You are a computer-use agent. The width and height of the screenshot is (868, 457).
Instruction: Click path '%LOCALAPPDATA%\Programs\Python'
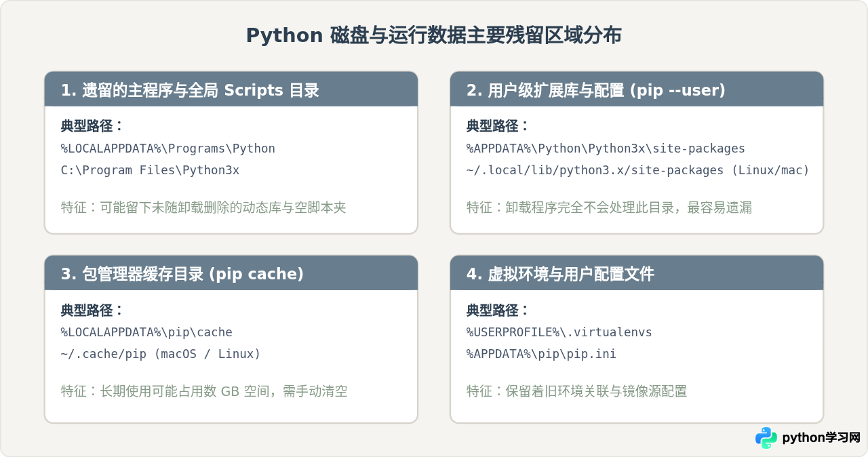(x=168, y=148)
